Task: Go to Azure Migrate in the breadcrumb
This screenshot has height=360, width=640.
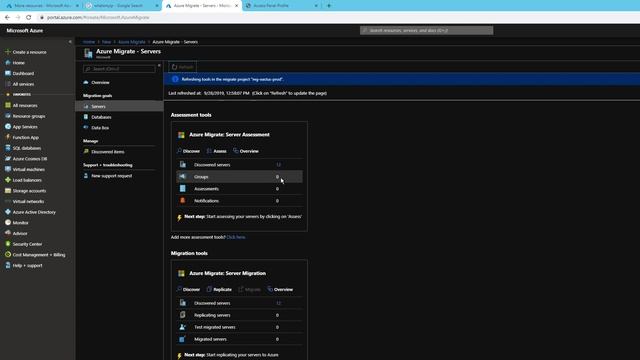Action: [131, 42]
